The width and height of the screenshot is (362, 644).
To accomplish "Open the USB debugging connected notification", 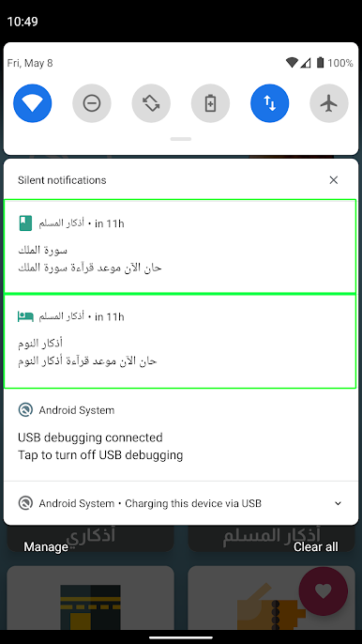I will click(180, 436).
